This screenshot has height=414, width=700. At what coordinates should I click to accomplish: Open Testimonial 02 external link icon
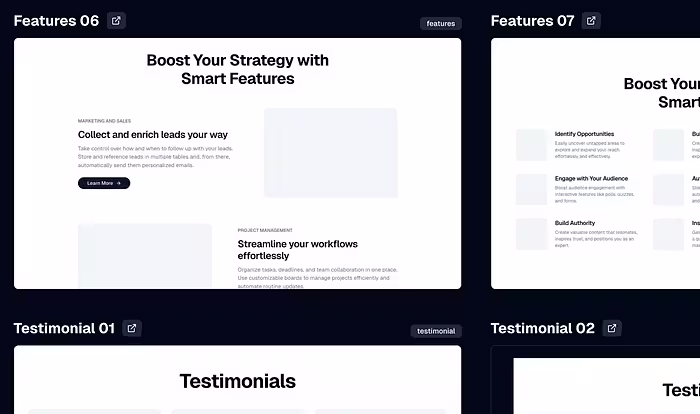pos(612,328)
